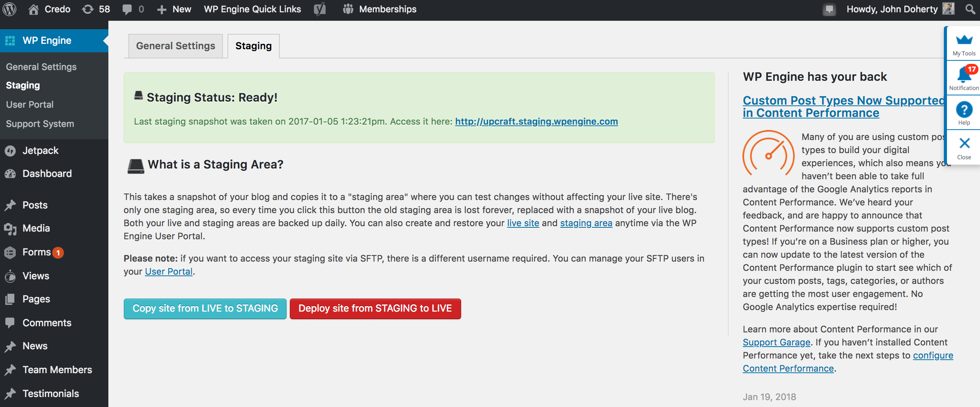980x407 pixels.
Task: Click the Forms sidebar icon
Action: click(10, 252)
